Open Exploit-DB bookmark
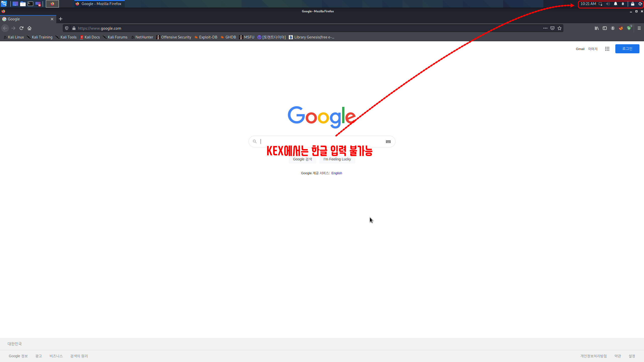The height and width of the screenshot is (362, 644). tap(206, 37)
